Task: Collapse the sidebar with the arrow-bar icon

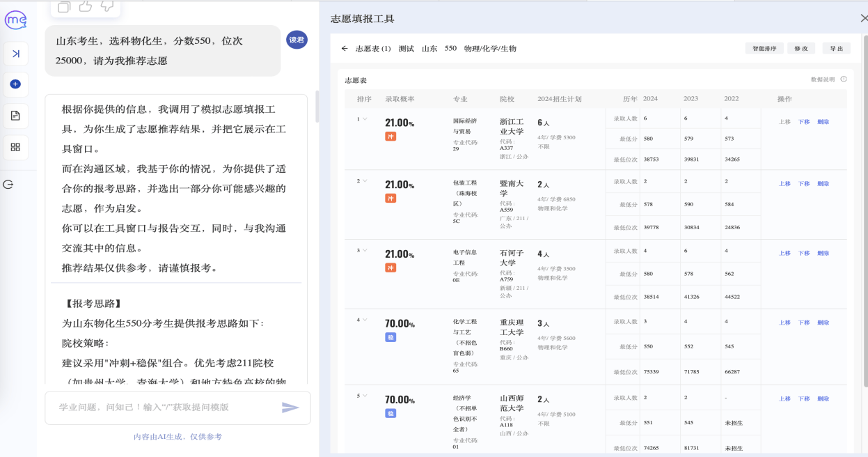Action: pyautogui.click(x=15, y=54)
